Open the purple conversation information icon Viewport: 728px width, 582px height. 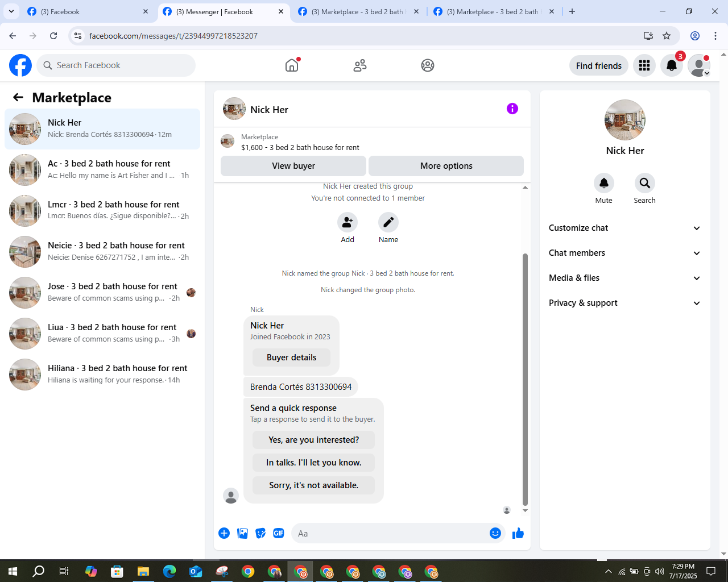point(512,109)
